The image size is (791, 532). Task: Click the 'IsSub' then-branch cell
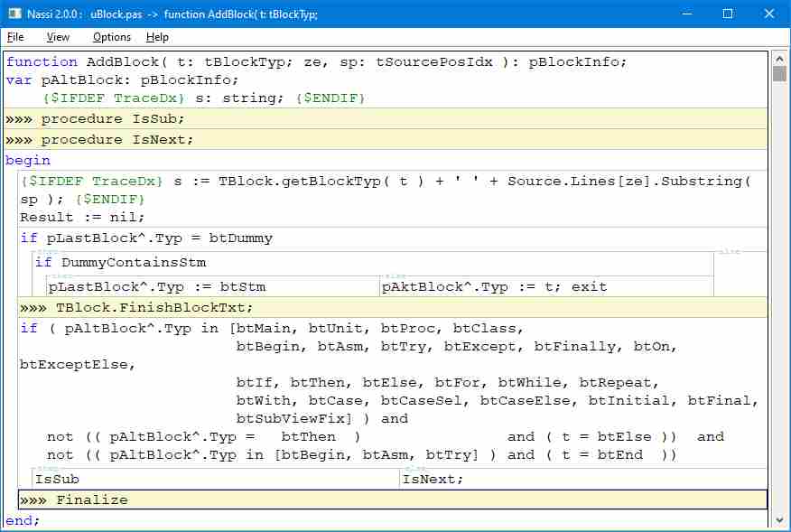(216, 479)
